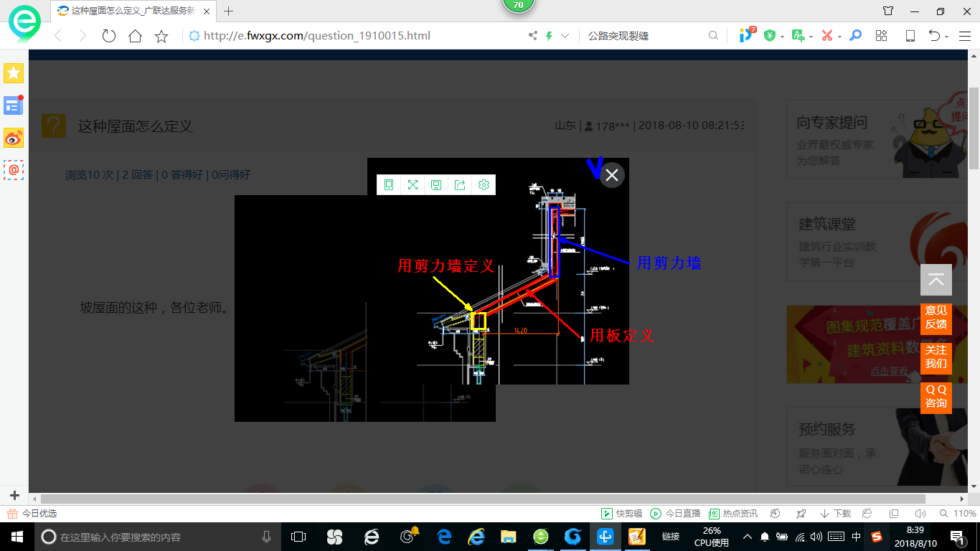Screen dimensions: 980x551
Task: Click the mobile device mode icon
Action: click(910, 36)
